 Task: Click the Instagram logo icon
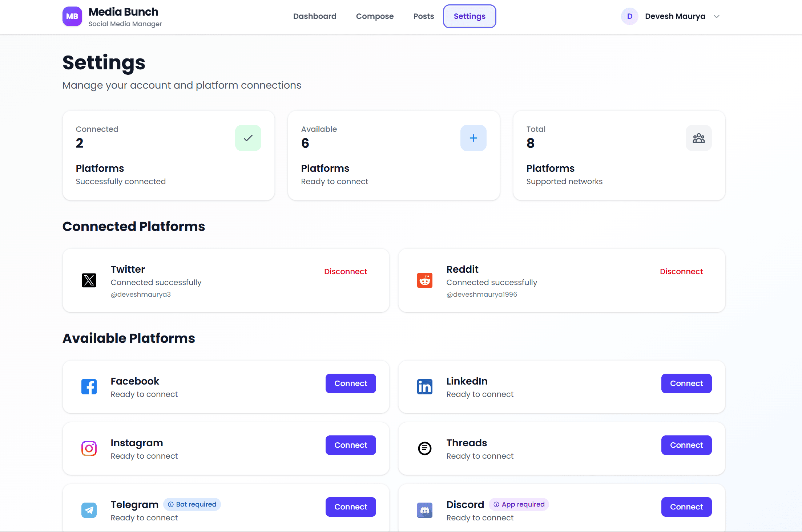89,448
